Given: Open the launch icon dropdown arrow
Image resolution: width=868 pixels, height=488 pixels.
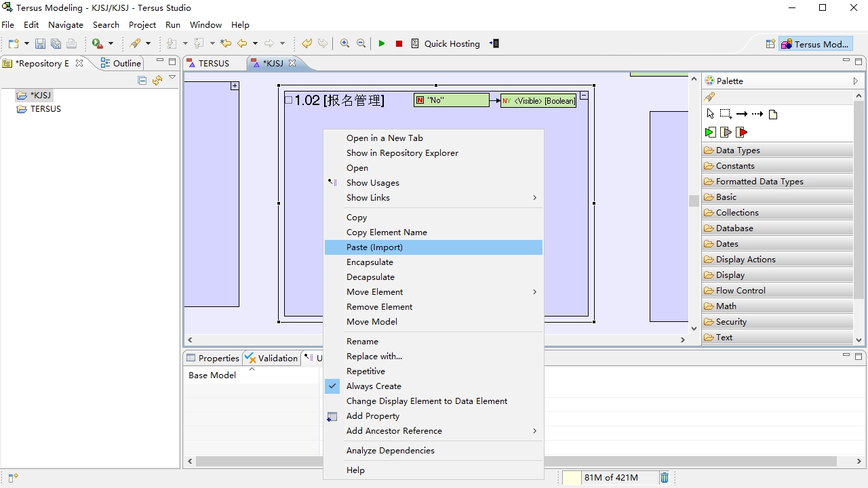Looking at the screenshot, I should pyautogui.click(x=111, y=43).
